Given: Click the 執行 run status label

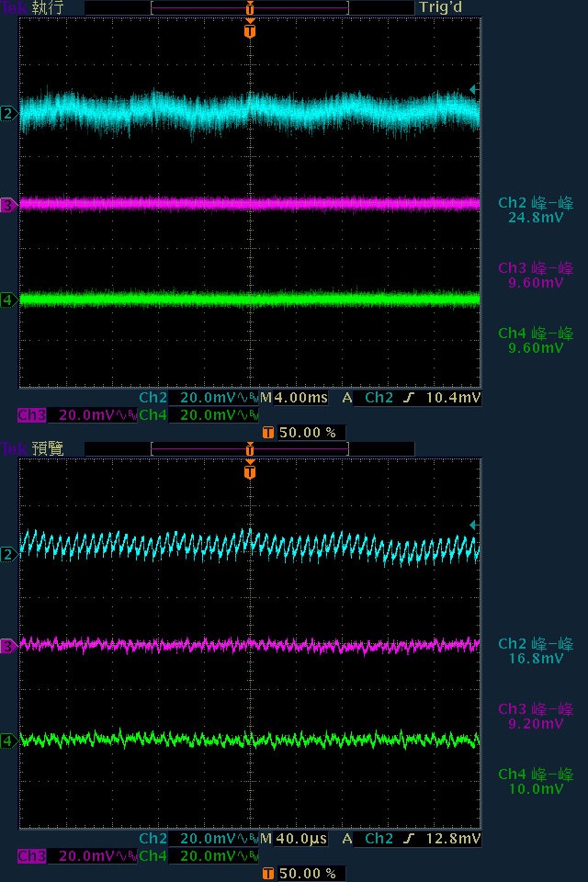Looking at the screenshot, I should 48,8.
